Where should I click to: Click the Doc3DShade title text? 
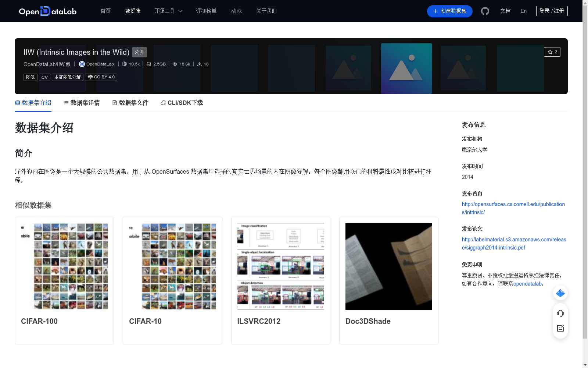(x=368, y=321)
